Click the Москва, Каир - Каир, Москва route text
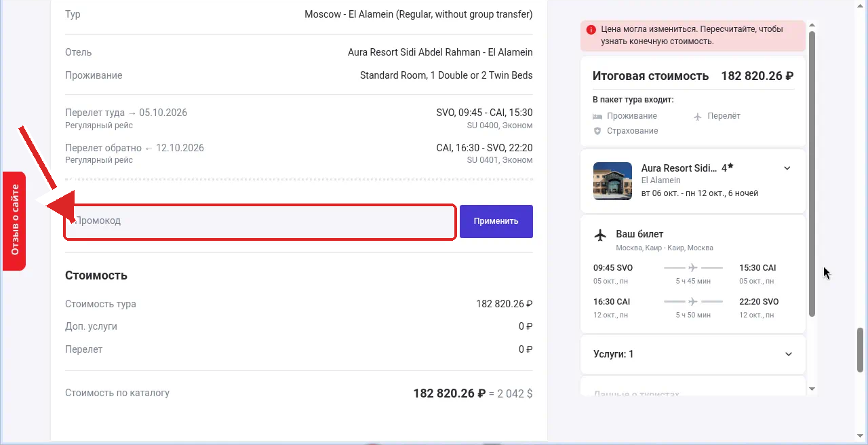 pos(665,248)
